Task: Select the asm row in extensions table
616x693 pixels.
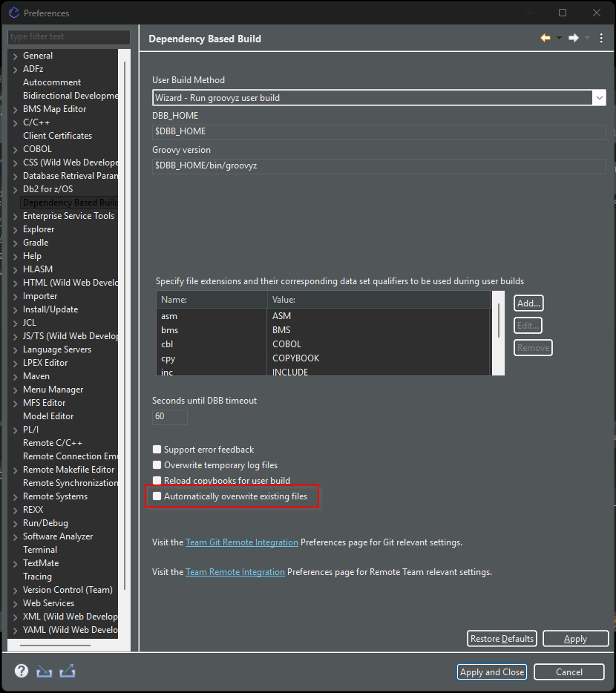Action: click(x=323, y=316)
